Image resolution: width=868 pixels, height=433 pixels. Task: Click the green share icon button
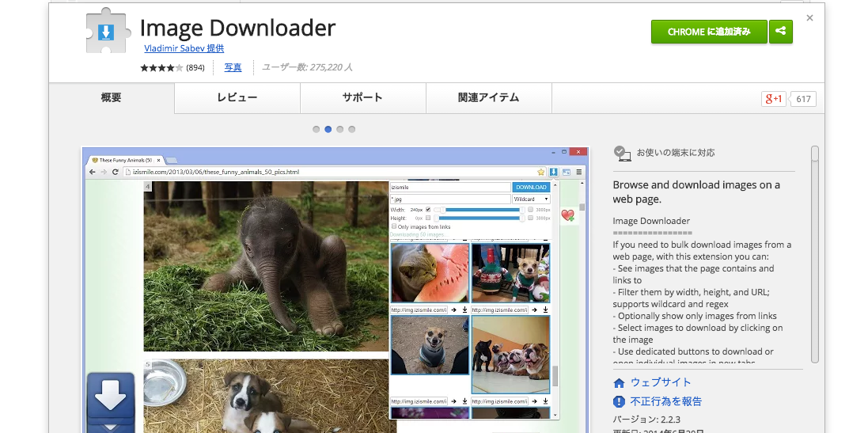click(780, 32)
